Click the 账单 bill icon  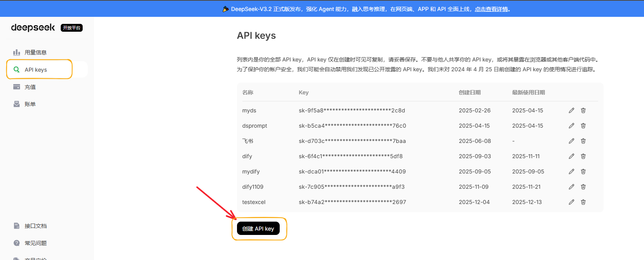click(16, 104)
